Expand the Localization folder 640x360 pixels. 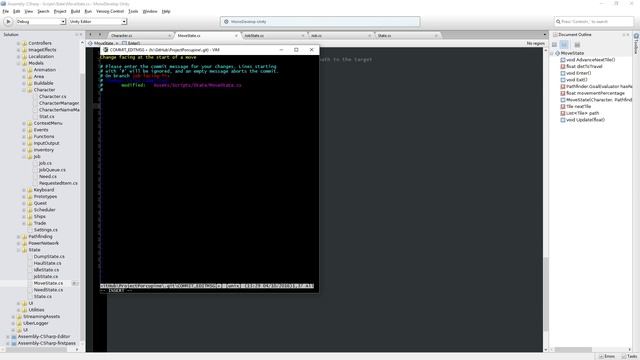pos(18,57)
